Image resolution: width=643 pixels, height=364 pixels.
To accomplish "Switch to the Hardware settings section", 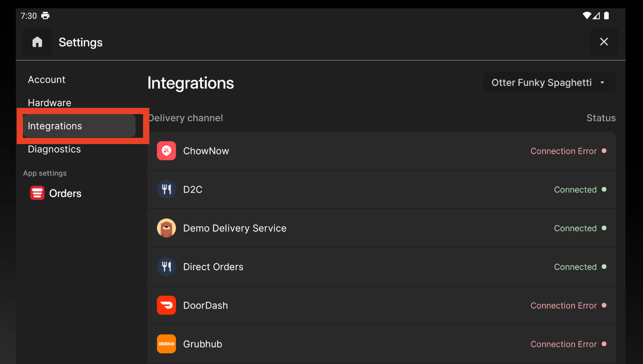I will (x=50, y=102).
